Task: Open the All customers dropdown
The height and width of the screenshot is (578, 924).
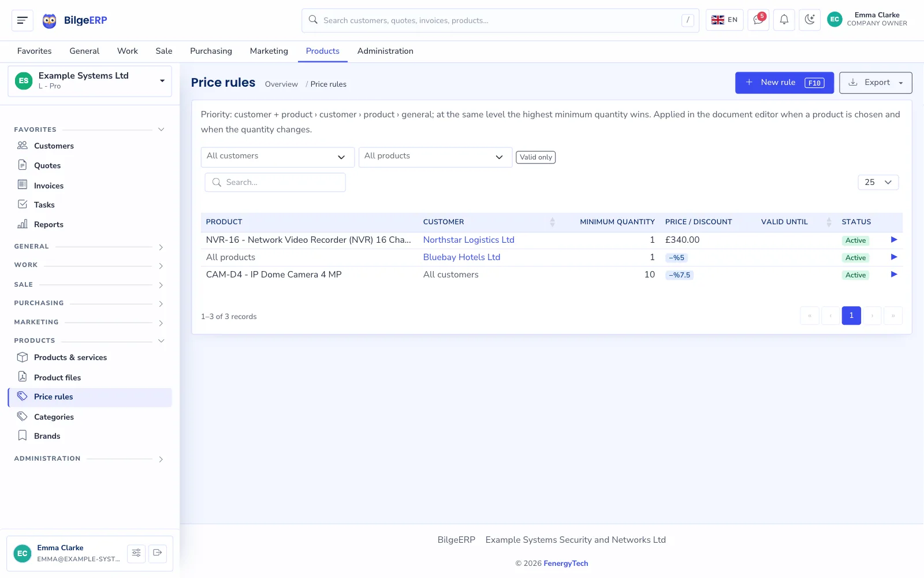Action: coord(277,157)
